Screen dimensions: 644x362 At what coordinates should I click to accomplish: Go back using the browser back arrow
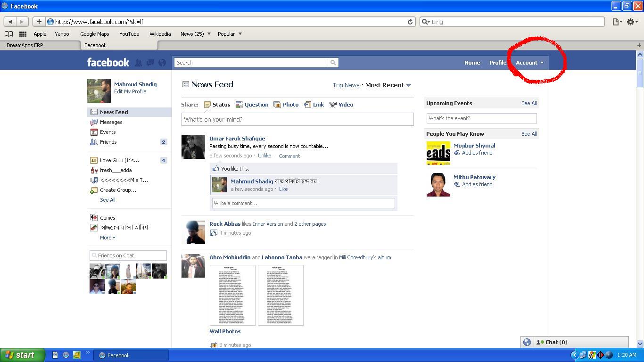point(10,22)
